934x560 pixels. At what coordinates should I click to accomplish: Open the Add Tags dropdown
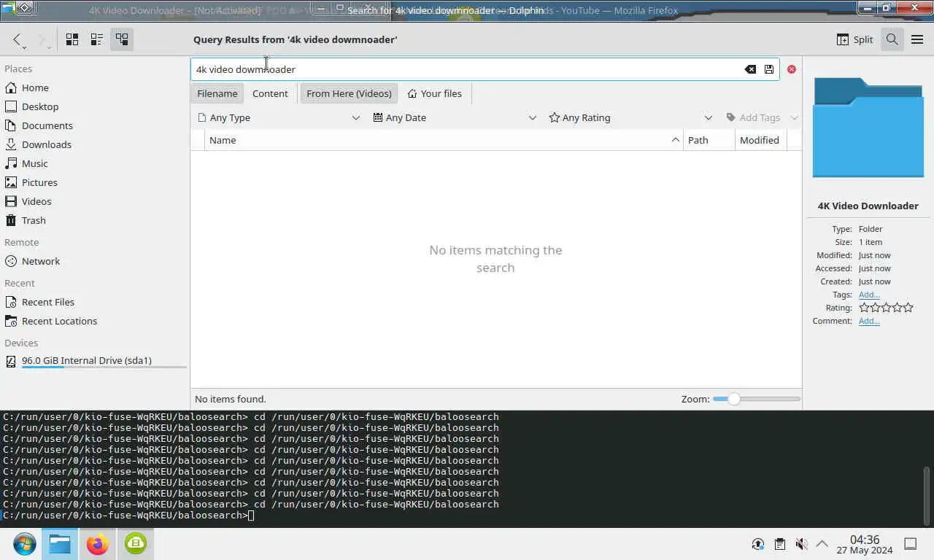[761, 117]
